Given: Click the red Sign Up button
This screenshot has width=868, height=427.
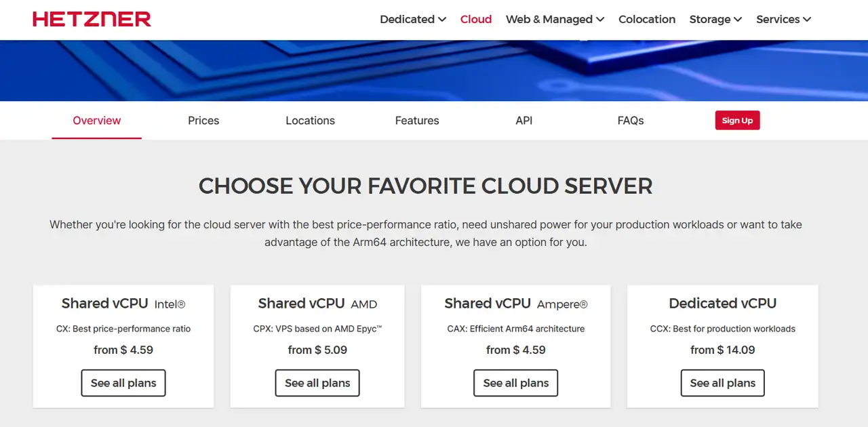Looking at the screenshot, I should [737, 121].
